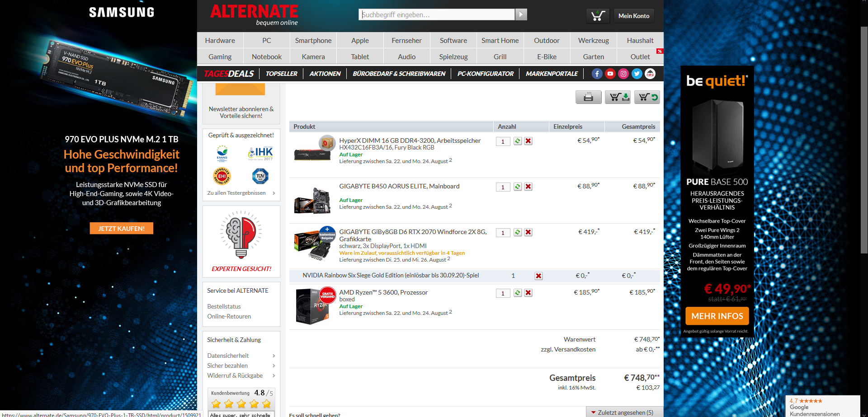Viewport: 868px width, 417px height.
Task: Open GIGABYTE B450 mainboard thumbnail
Action: click(312, 201)
